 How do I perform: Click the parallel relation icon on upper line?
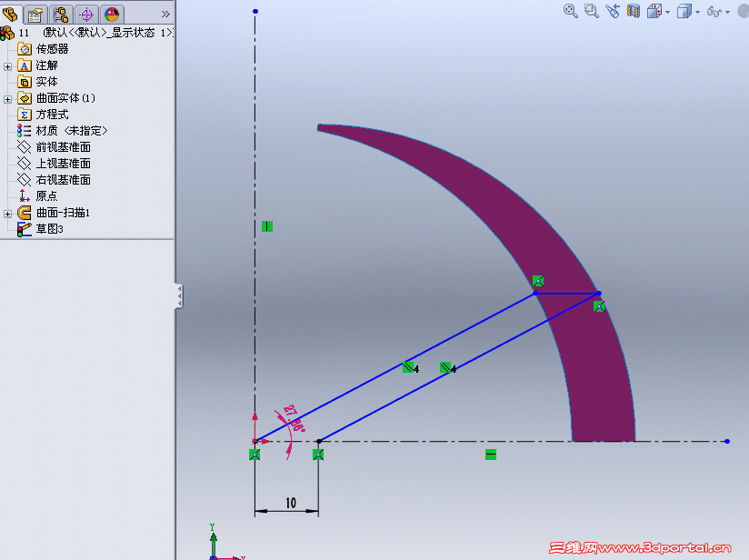(408, 367)
